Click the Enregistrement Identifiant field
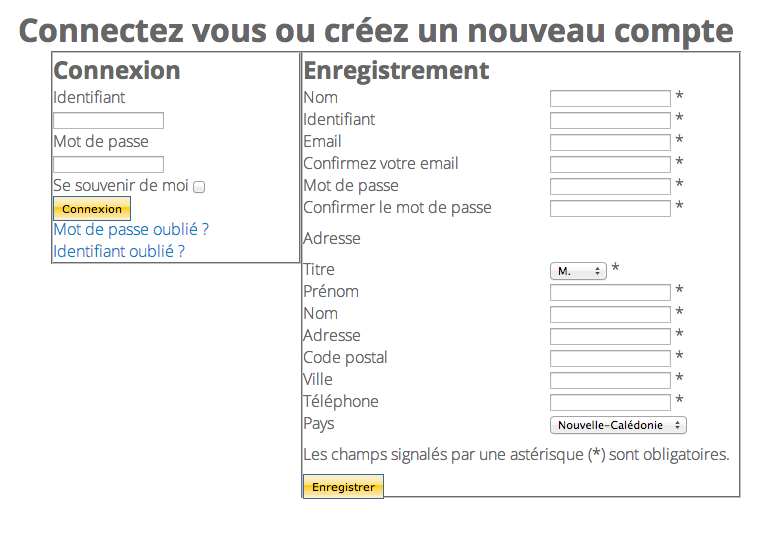The width and height of the screenshot is (769, 539). (x=610, y=121)
